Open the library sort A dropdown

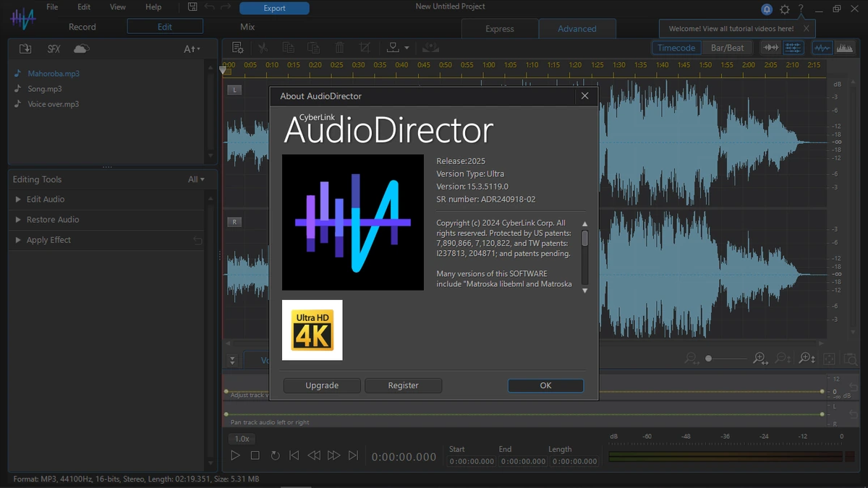(191, 49)
